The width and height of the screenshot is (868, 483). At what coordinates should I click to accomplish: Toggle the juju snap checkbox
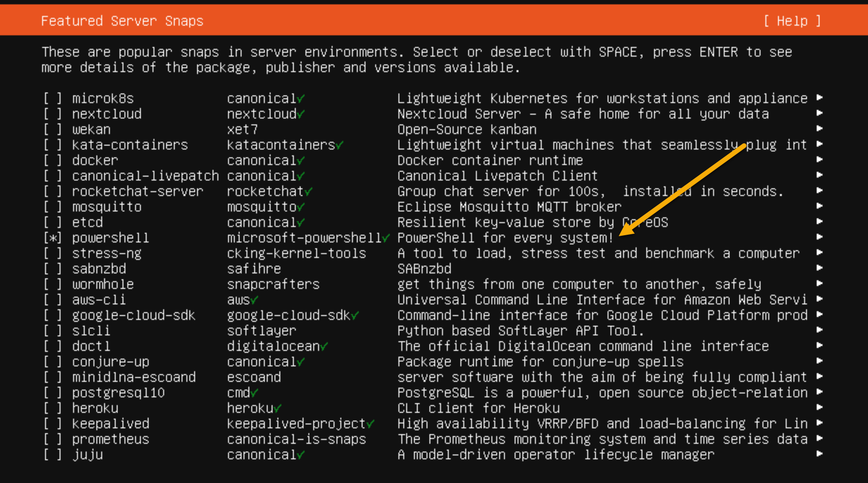pyautogui.click(x=53, y=455)
